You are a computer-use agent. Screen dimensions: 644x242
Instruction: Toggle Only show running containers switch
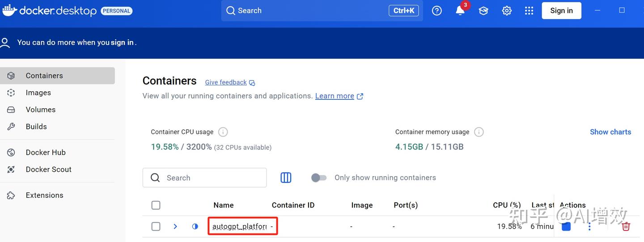[319, 178]
